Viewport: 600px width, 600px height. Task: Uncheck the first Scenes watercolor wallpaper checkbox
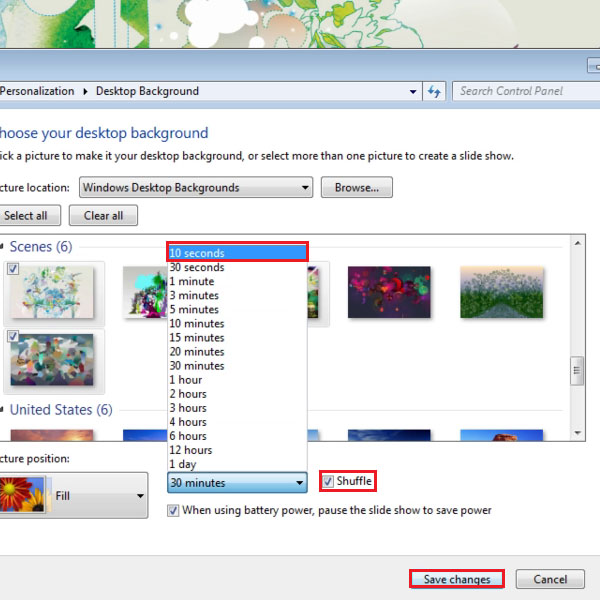13,269
